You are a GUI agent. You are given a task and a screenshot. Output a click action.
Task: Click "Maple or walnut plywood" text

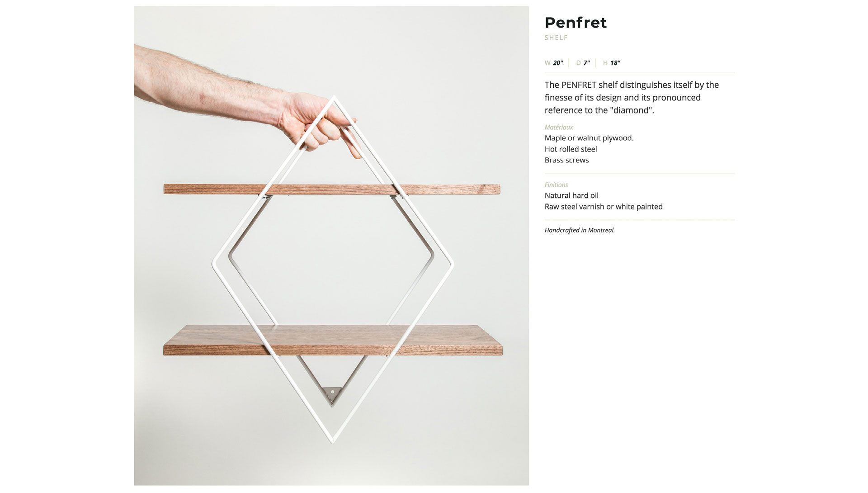tap(589, 138)
